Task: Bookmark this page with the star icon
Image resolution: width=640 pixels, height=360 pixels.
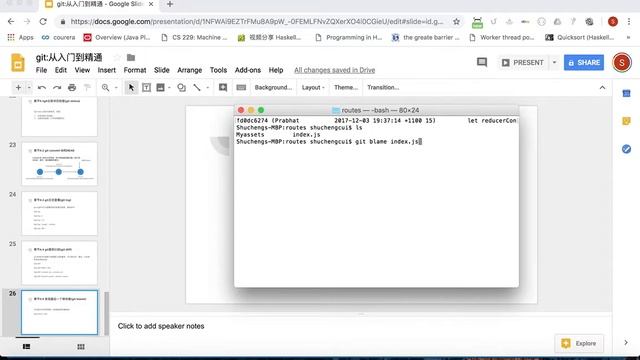Action: [x=456, y=22]
